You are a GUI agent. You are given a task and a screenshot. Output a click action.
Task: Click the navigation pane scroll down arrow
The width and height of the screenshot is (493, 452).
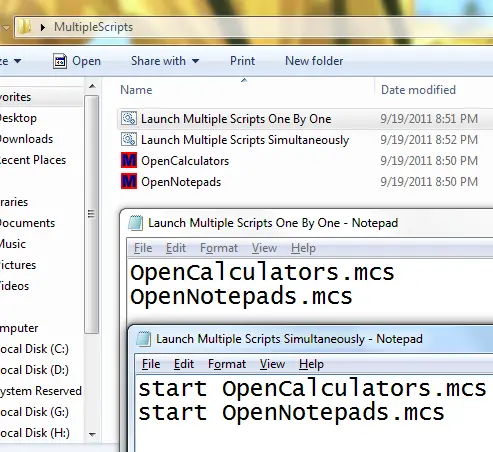tap(92, 434)
